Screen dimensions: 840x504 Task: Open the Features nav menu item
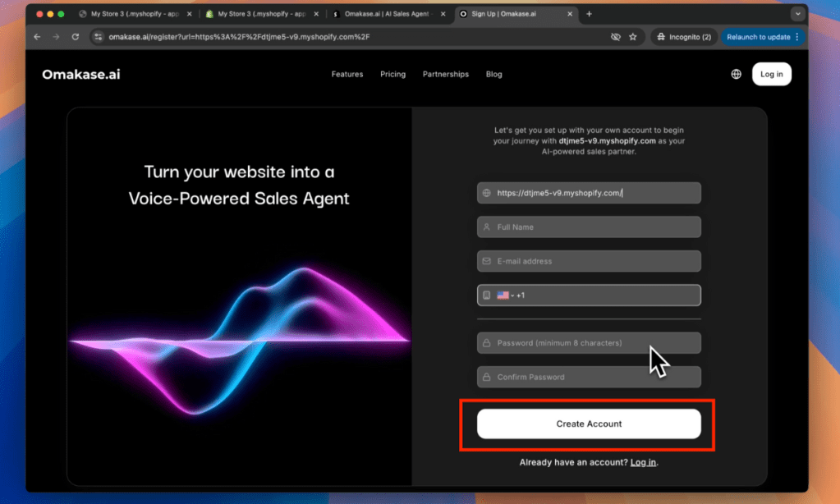[347, 75]
